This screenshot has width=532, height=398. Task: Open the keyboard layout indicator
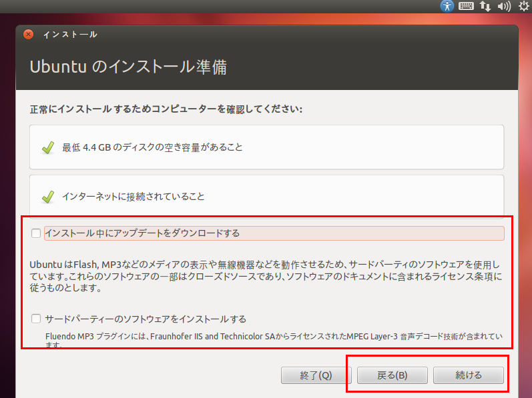466,6
